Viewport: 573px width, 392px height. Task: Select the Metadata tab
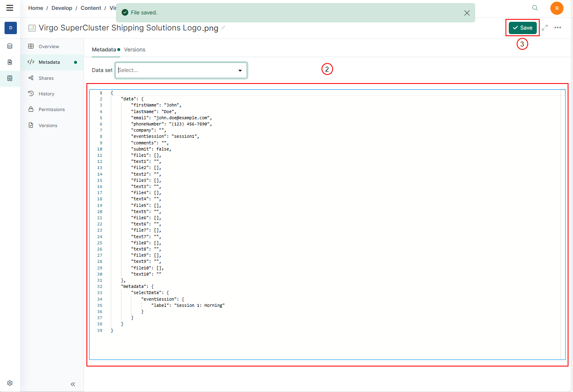[x=104, y=50]
